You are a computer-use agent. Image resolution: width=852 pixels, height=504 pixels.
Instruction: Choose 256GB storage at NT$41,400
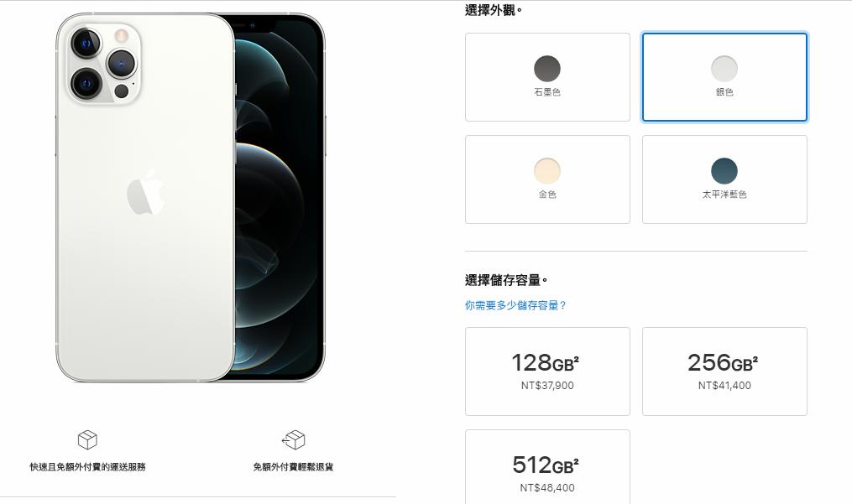pos(725,372)
